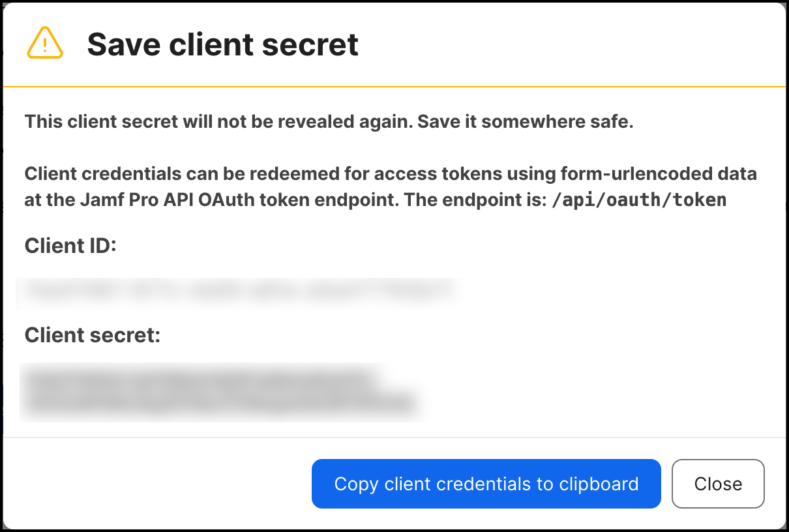789x532 pixels.
Task: Click the "Save client secret" heading
Action: coord(222,44)
